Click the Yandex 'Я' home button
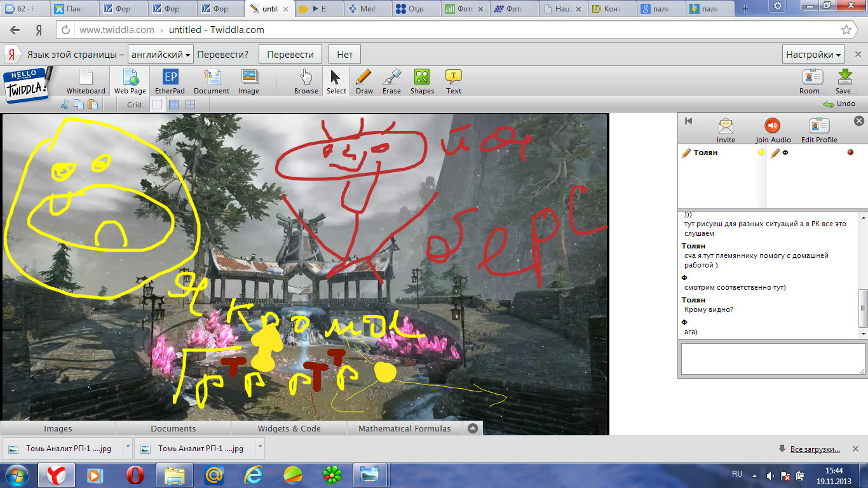This screenshot has height=488, width=868. coord(39,30)
